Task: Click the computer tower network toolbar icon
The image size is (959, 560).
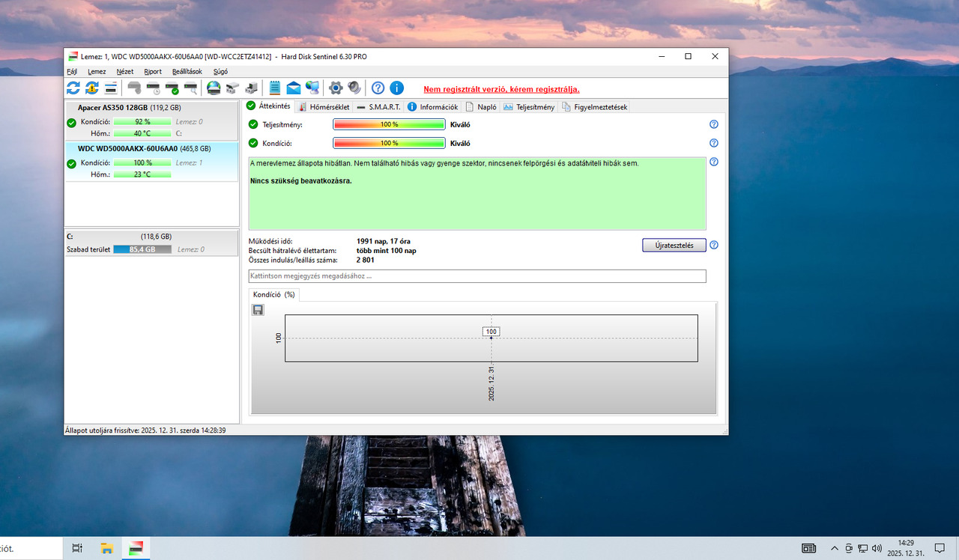Action: click(x=252, y=88)
